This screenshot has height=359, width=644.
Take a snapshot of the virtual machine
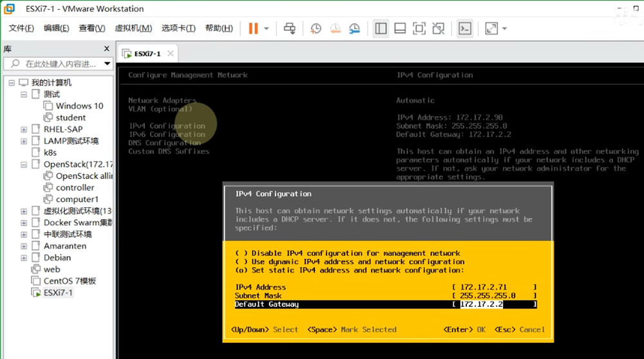pyautogui.click(x=316, y=28)
